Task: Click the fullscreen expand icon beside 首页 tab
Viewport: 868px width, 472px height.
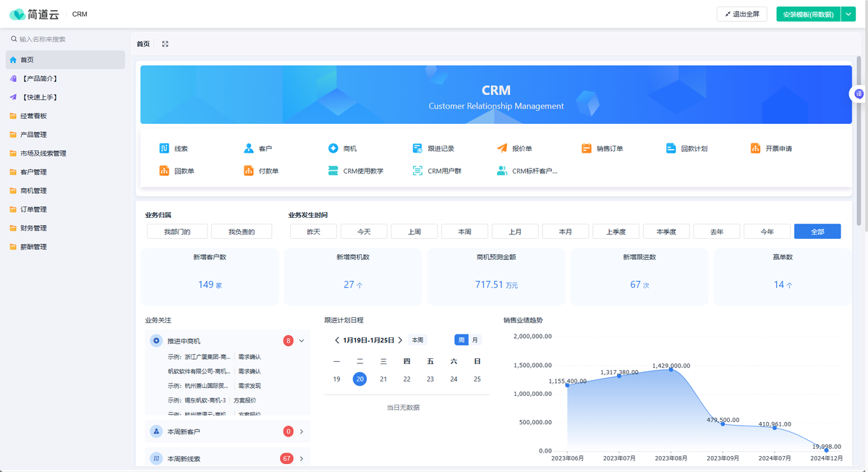Action: (x=165, y=44)
